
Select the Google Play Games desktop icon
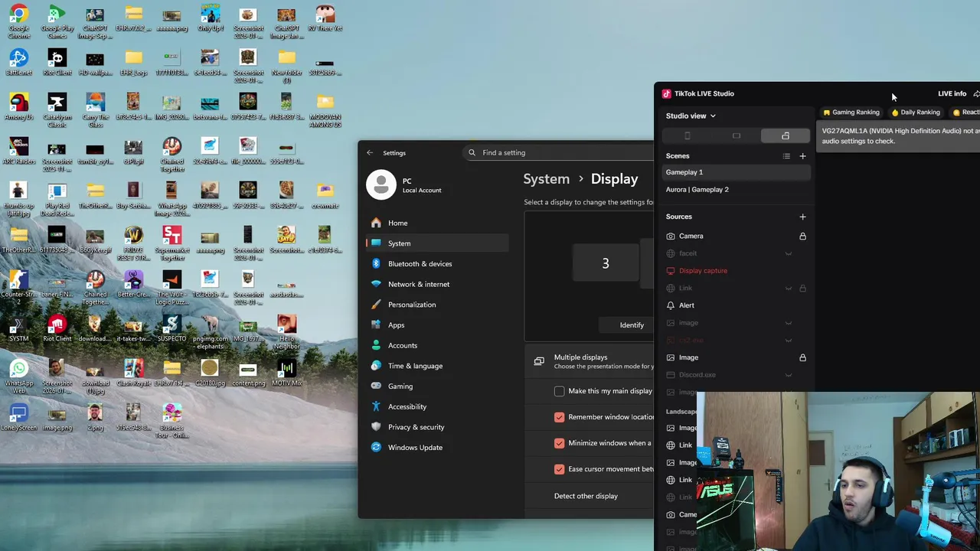coord(57,21)
